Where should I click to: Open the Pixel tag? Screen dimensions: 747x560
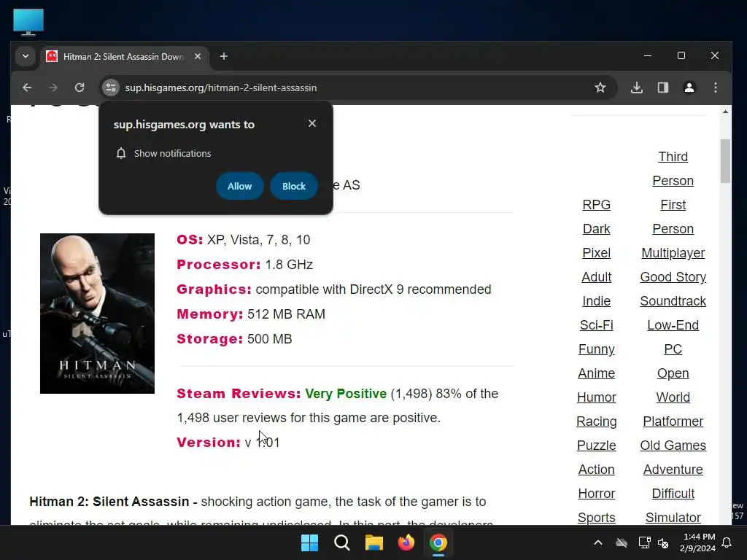pyautogui.click(x=597, y=253)
